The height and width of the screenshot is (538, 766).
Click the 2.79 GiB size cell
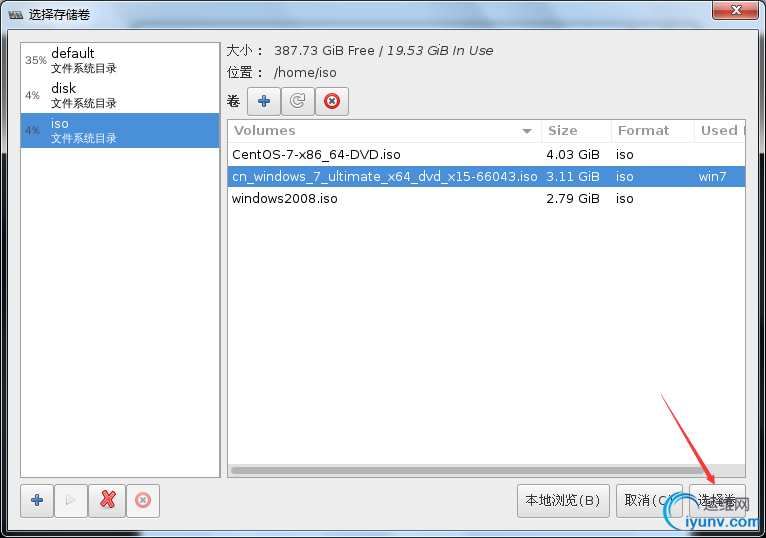pos(573,198)
